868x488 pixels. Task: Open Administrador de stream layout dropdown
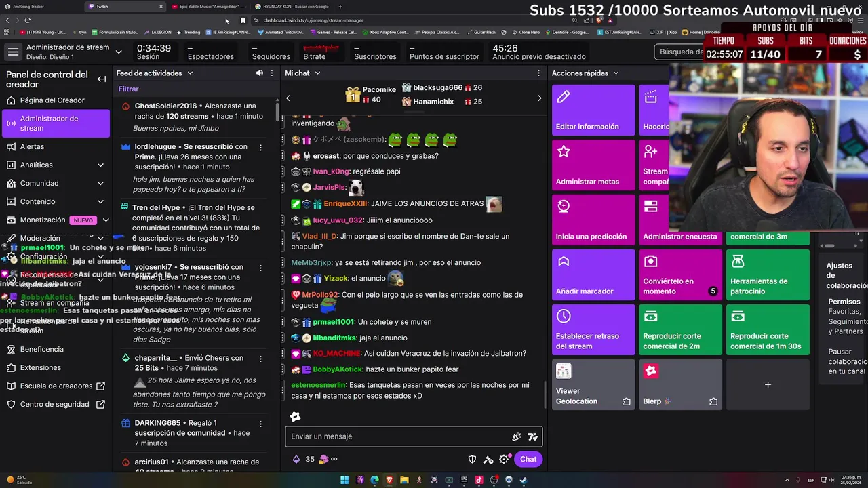tap(119, 52)
